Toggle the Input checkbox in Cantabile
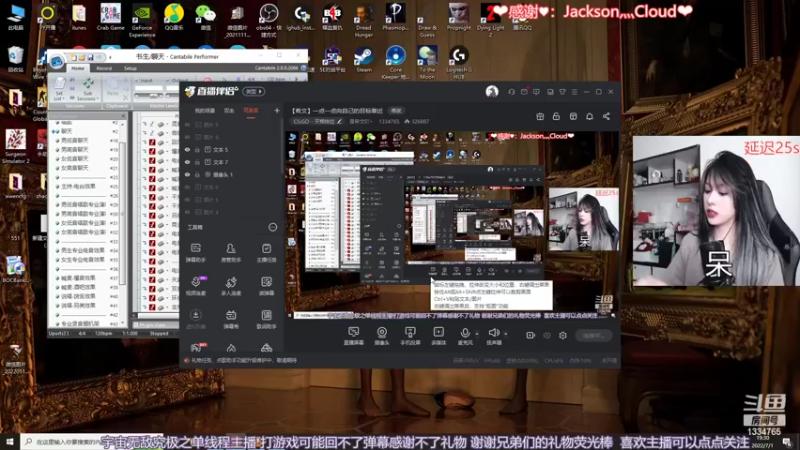The height and width of the screenshot is (450, 800). [x=137, y=81]
